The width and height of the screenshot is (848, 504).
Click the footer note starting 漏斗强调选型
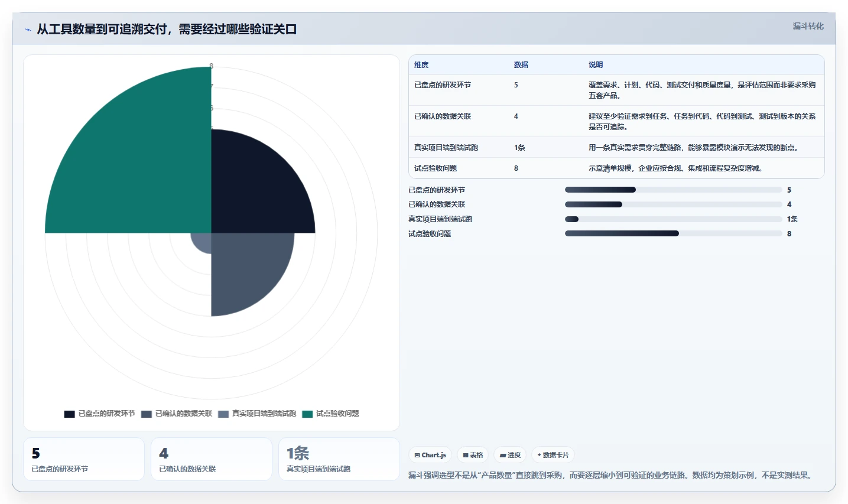pyautogui.click(x=611, y=475)
